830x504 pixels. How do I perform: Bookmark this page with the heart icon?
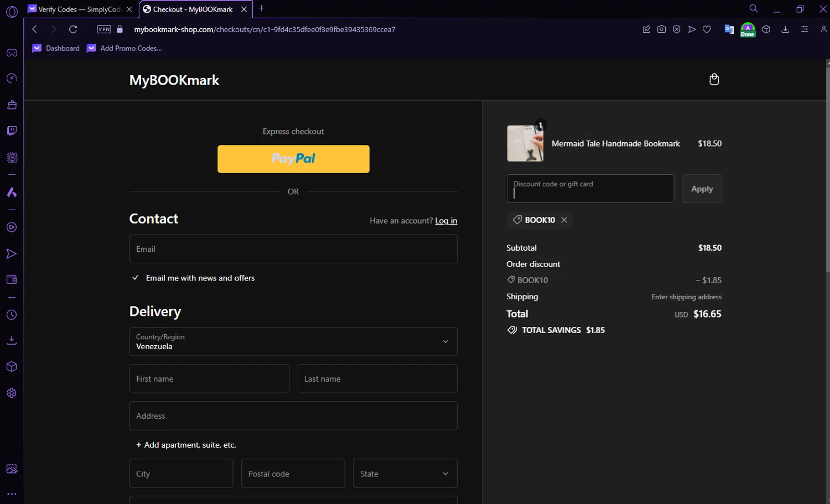(707, 29)
